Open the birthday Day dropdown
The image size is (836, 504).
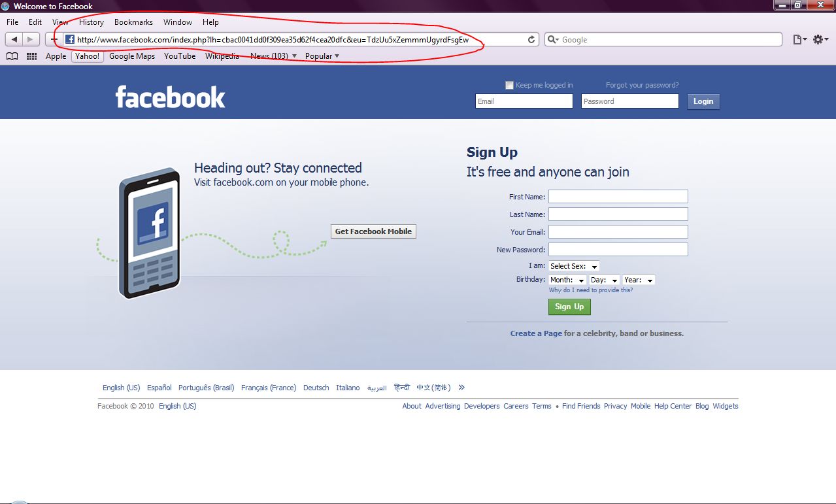click(x=604, y=280)
